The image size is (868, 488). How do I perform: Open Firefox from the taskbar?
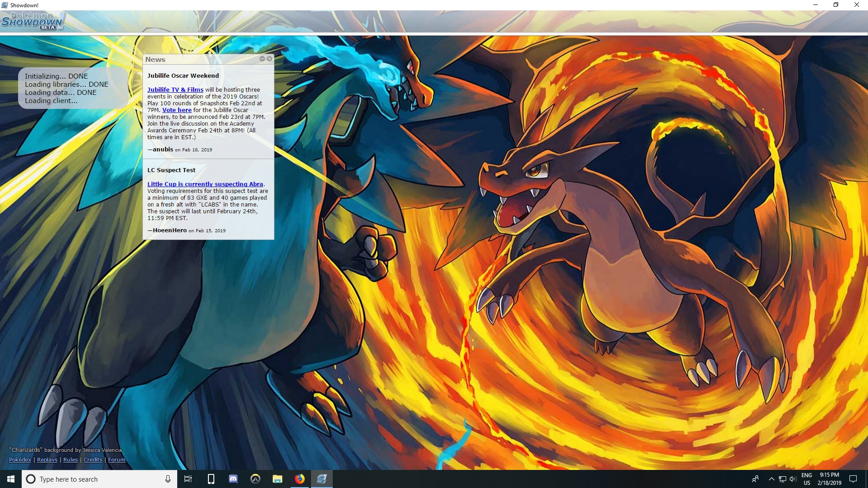click(300, 479)
